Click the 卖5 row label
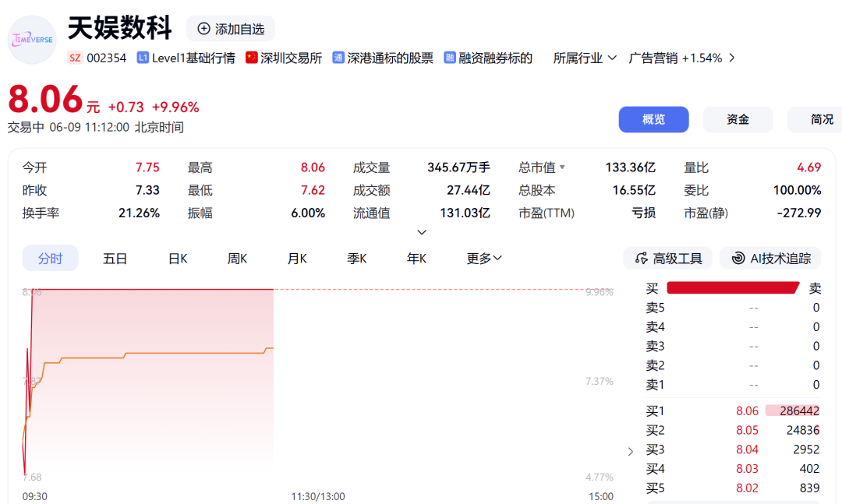The height and width of the screenshot is (504, 842). point(655,308)
